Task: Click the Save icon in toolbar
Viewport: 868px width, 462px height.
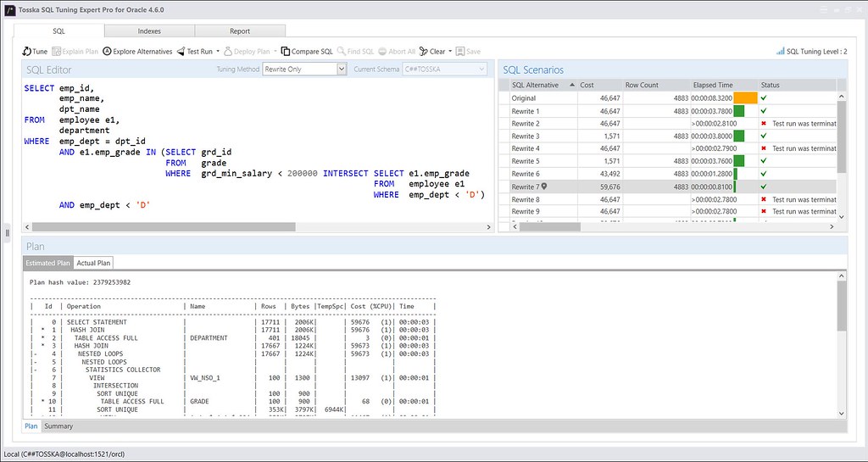Action: pyautogui.click(x=460, y=52)
